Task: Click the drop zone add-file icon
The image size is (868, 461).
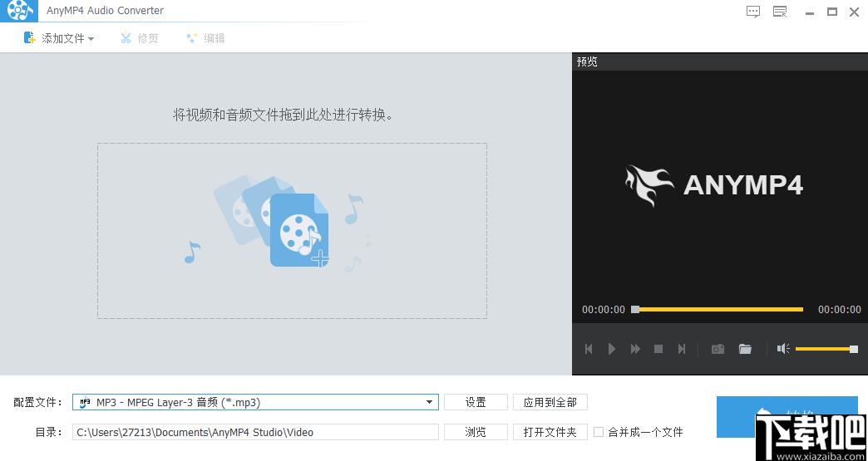Action: tap(299, 230)
